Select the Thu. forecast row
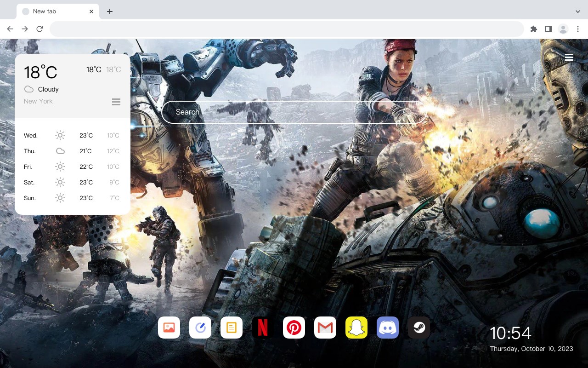Screen dimensions: 588x368 coord(72,151)
